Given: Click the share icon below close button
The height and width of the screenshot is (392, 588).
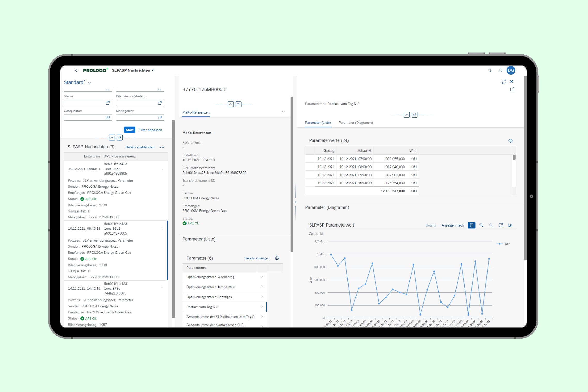Looking at the screenshot, I should click(512, 89).
